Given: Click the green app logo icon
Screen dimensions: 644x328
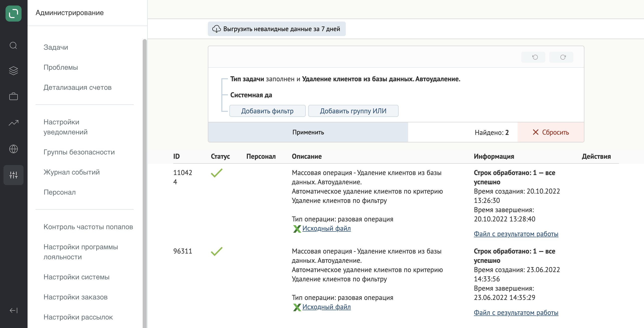Looking at the screenshot, I should coord(14,14).
